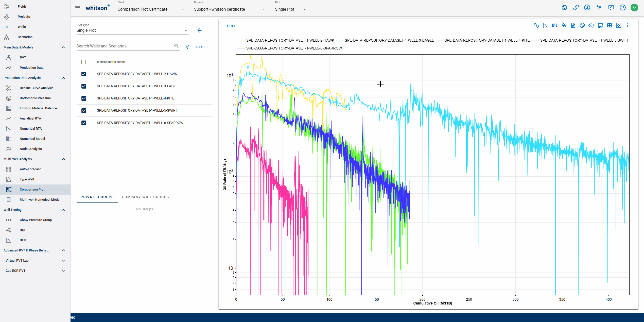Collapse Main Data & Models section
Viewport: 644px width, 322px height.
coord(63,47)
